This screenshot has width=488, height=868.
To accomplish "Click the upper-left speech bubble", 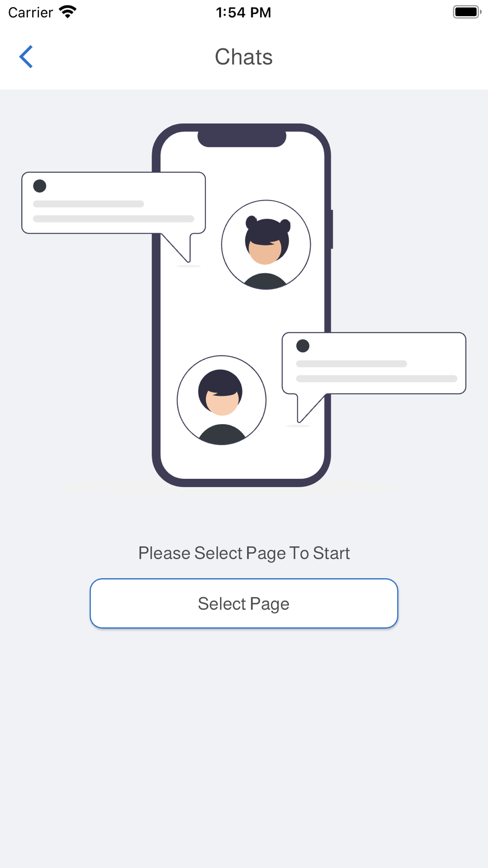I will pos(113,203).
